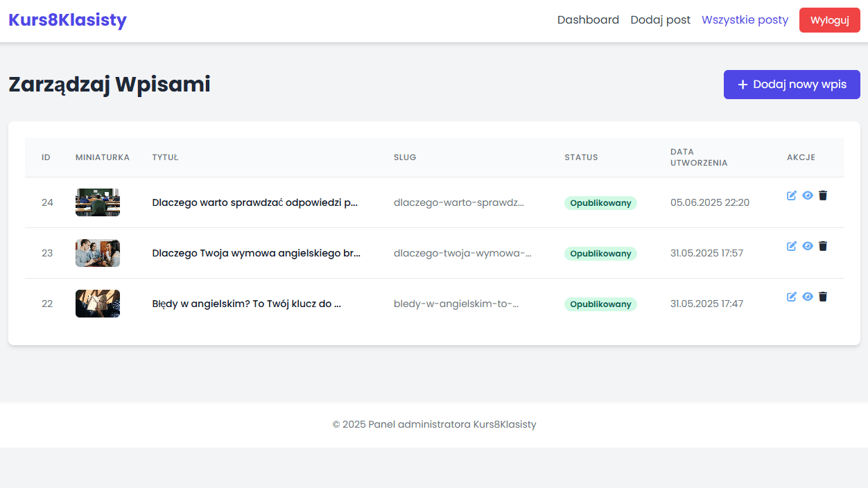This screenshot has height=488, width=868.
Task: Delete post 22 with the trash icon
Action: click(823, 297)
